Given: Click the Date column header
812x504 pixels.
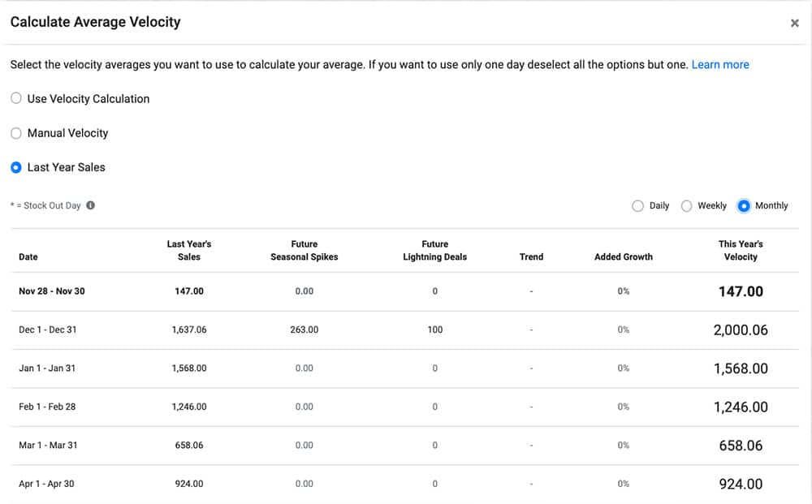Looking at the screenshot, I should click(x=28, y=256).
